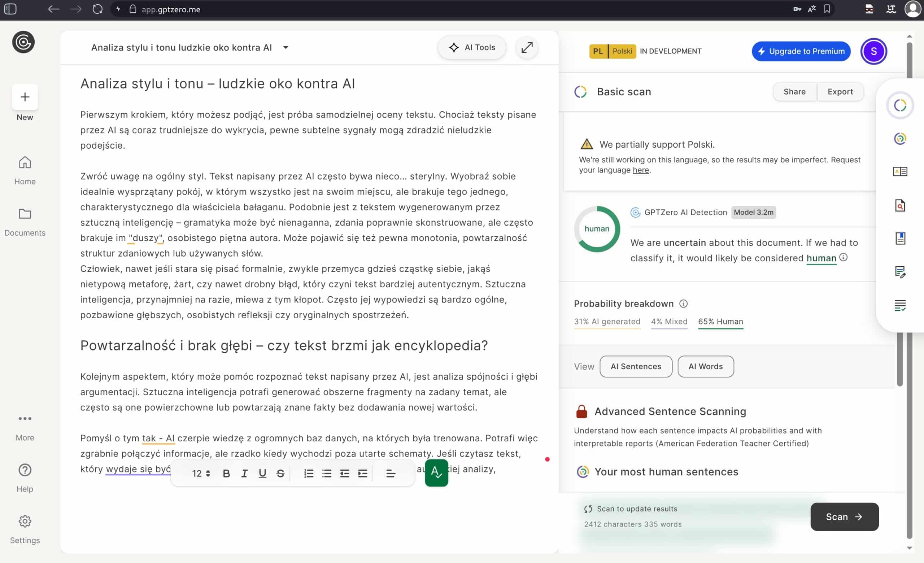This screenshot has width=924, height=563.
Task: Open Probability breakdown info icon
Action: (683, 304)
